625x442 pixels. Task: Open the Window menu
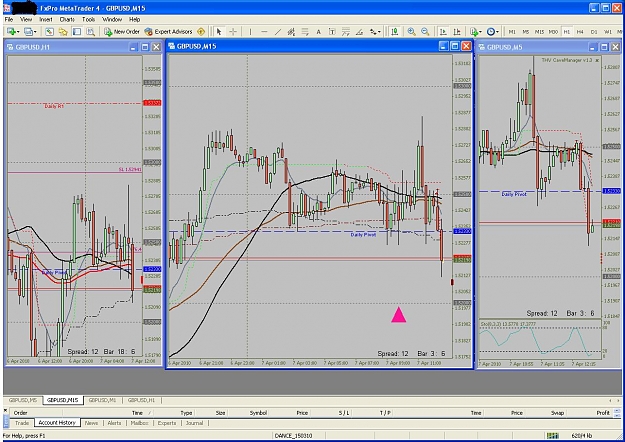point(112,19)
